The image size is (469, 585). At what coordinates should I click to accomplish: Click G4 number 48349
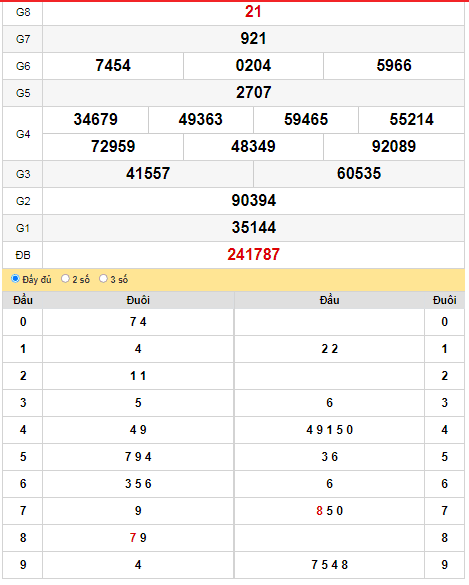click(x=253, y=147)
